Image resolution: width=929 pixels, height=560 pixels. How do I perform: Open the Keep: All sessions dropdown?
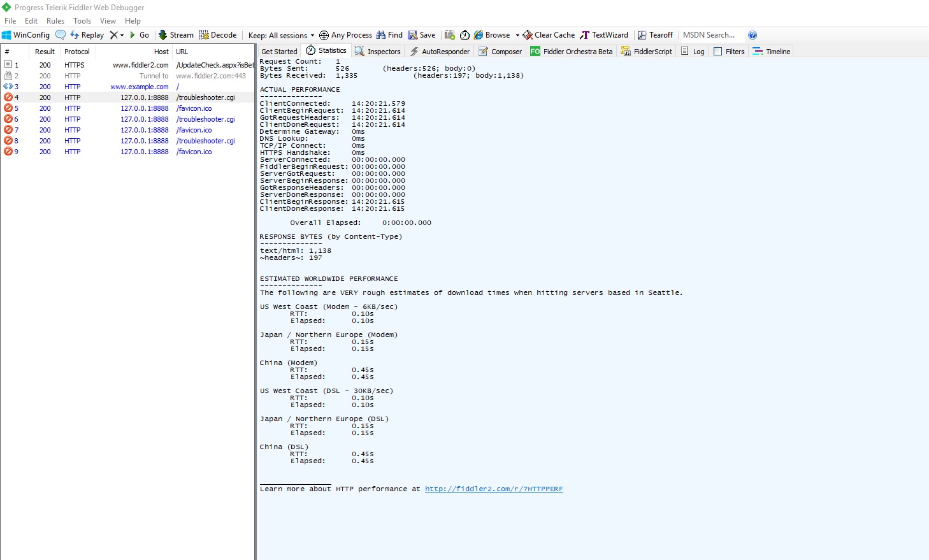click(x=281, y=35)
